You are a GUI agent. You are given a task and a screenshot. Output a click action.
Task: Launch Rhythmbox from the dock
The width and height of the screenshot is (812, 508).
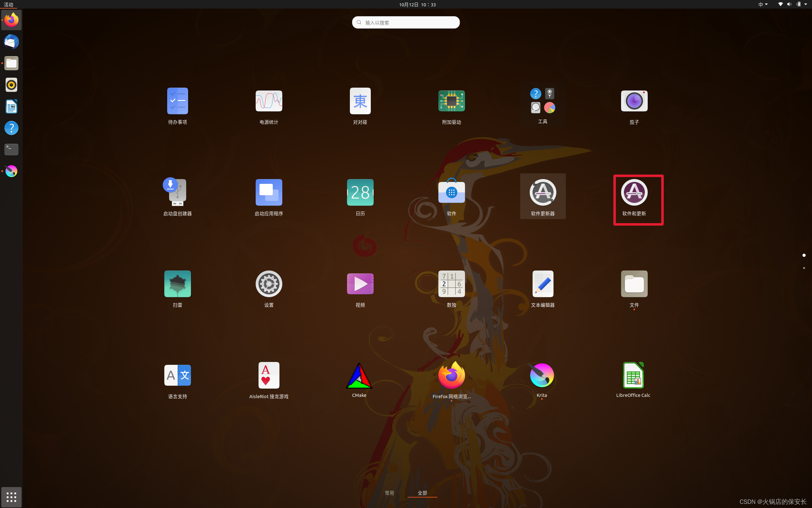click(11, 85)
